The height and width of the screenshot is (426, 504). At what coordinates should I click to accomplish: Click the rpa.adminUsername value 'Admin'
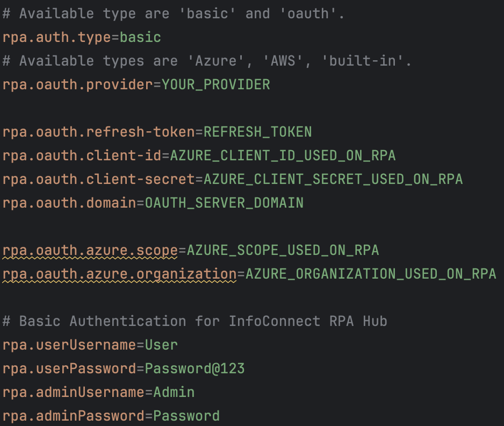point(174,393)
